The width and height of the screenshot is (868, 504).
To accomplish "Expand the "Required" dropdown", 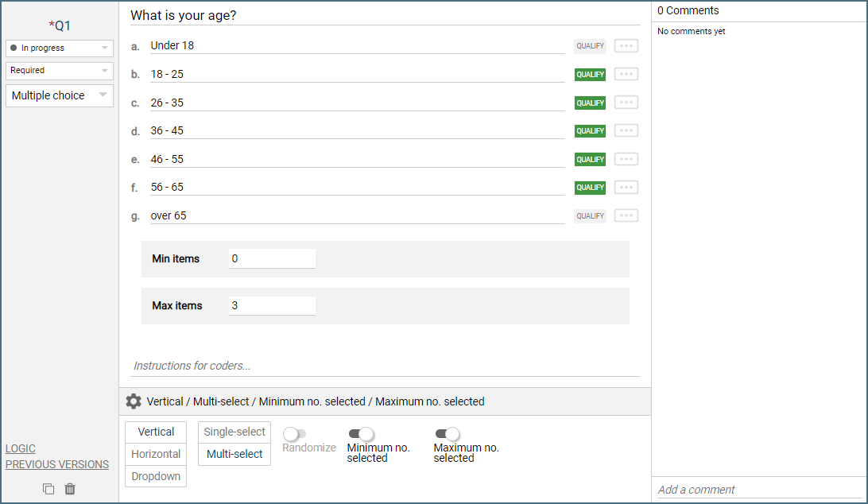I will tap(60, 71).
